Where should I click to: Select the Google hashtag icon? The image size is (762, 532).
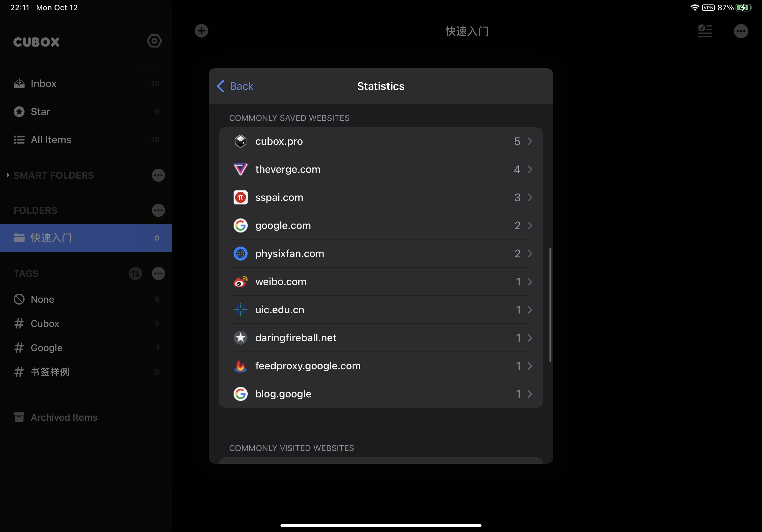[x=19, y=348]
